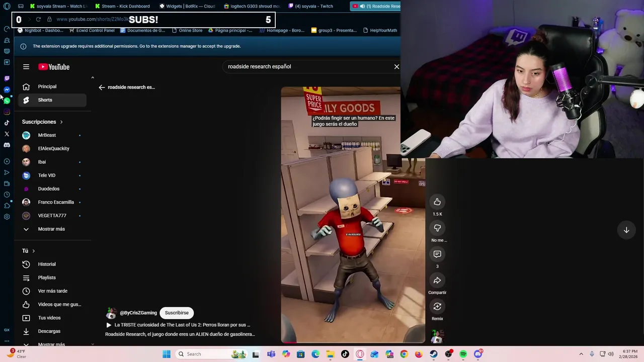This screenshot has height=362, width=644.
Task: Open the VEGETTA777 subscription channel
Action: (x=52, y=216)
